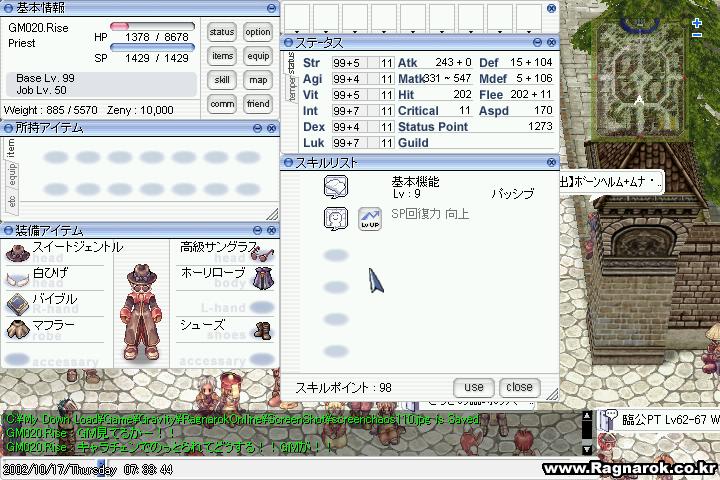Click the Weight : 885 / 5570 text

coord(51,110)
